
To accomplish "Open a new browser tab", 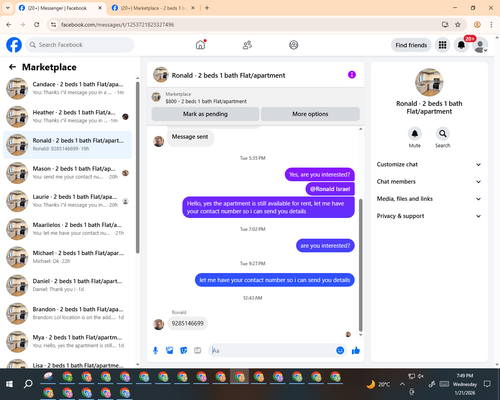I will 207,8.
